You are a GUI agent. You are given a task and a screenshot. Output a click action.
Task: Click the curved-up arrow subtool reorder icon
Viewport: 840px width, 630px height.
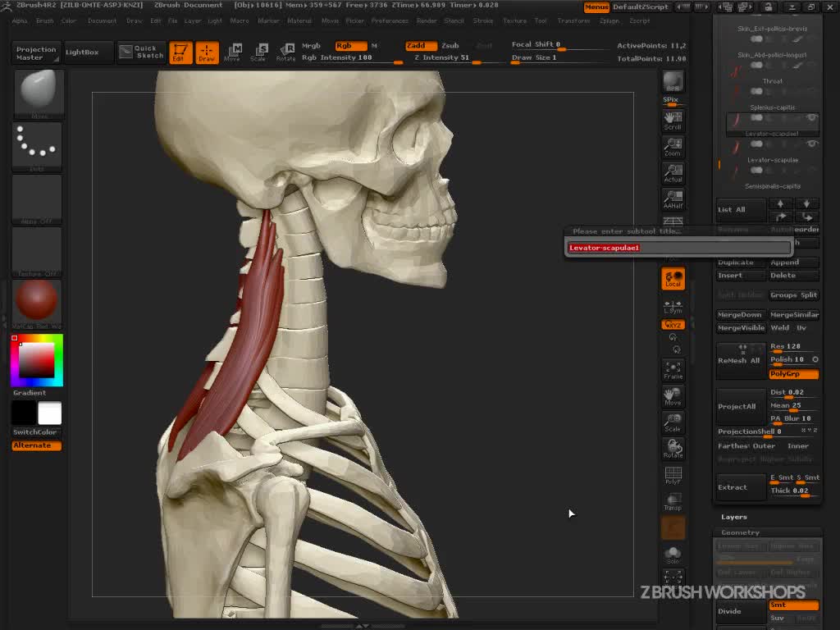[x=781, y=217]
